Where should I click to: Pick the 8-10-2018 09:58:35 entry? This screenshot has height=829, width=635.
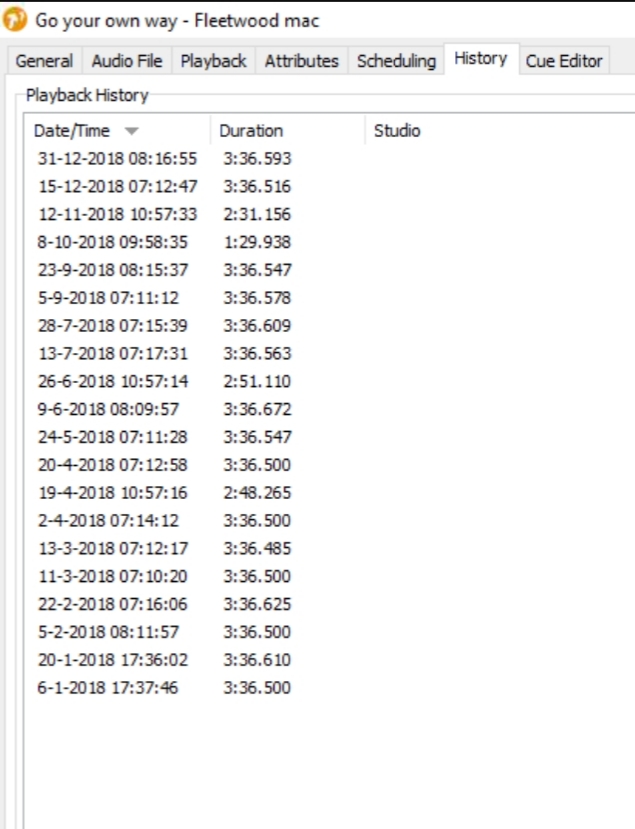pyautogui.click(x=112, y=243)
